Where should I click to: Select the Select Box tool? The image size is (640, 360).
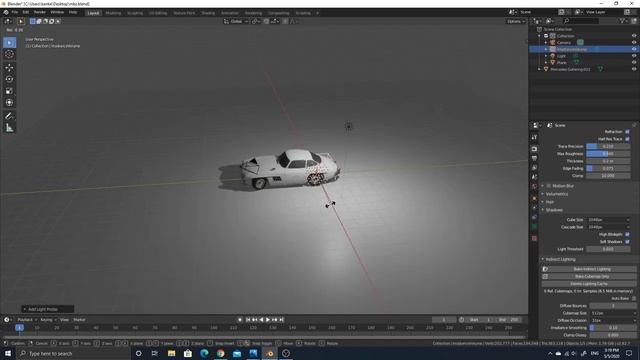point(9,42)
